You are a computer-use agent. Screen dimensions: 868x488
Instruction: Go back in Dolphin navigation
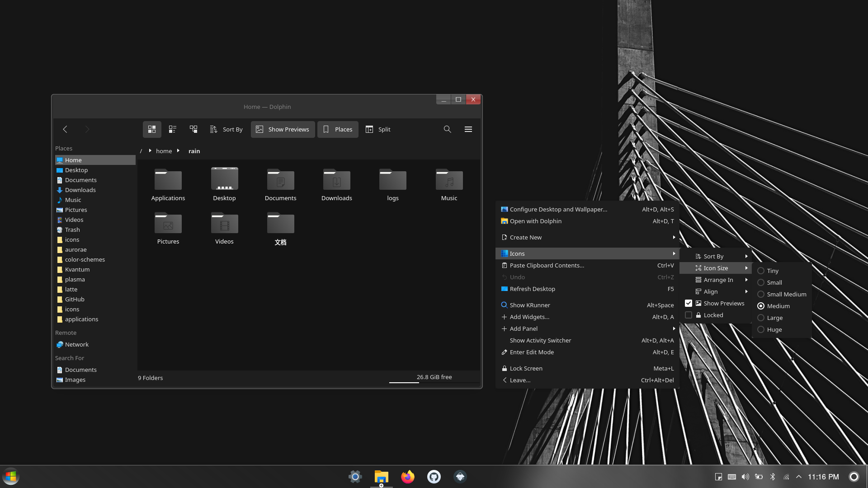[65, 129]
